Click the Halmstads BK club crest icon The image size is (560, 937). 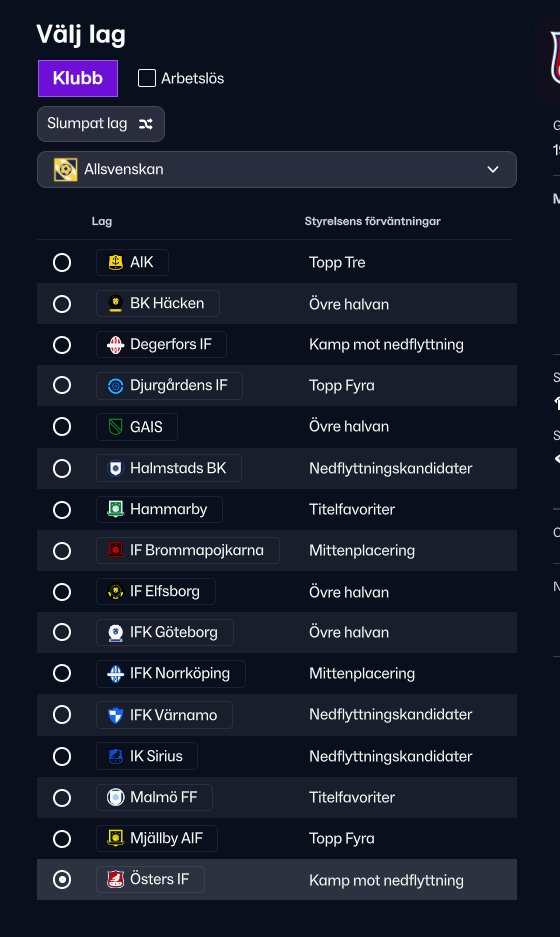(115, 468)
